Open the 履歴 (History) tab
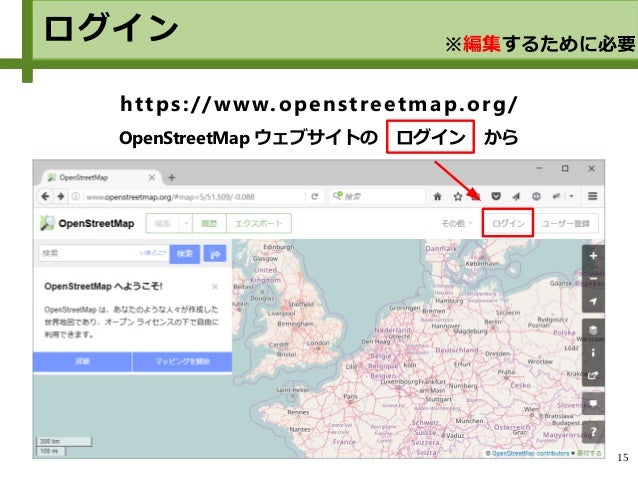638x479 pixels. pos(209,223)
